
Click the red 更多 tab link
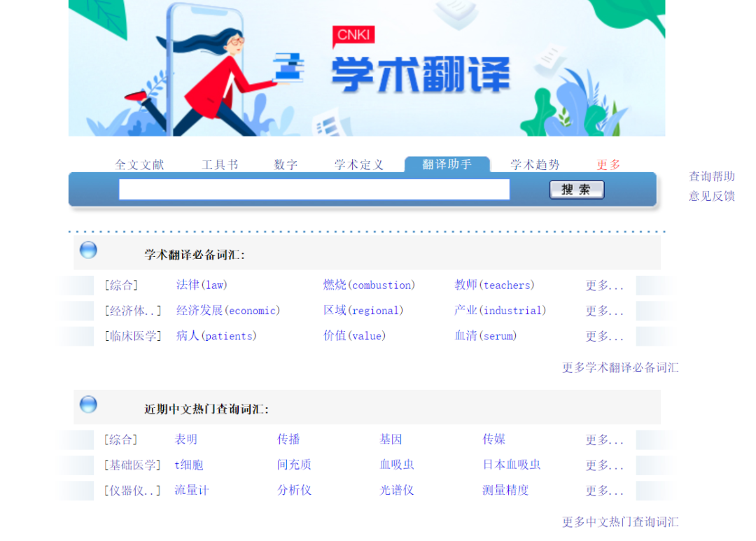click(x=608, y=165)
